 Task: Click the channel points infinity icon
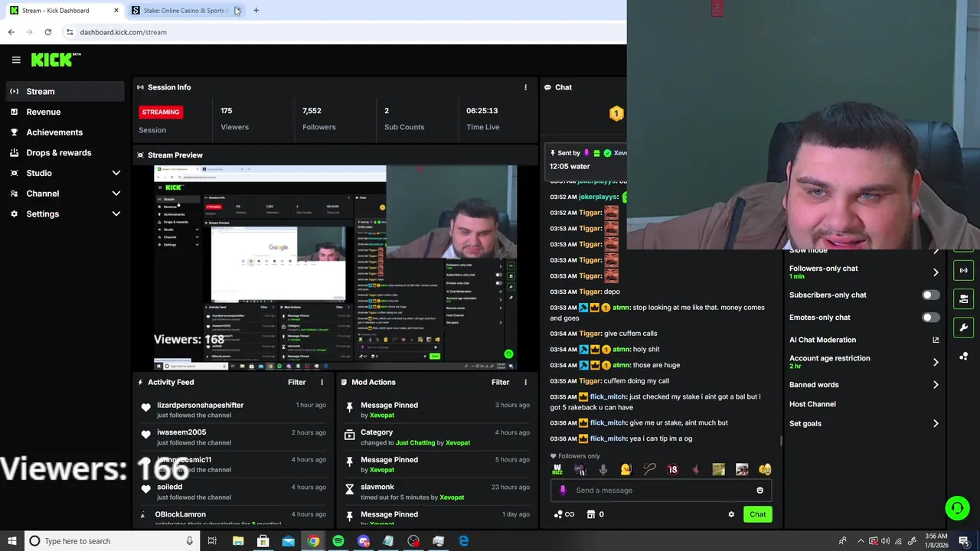coord(564,514)
